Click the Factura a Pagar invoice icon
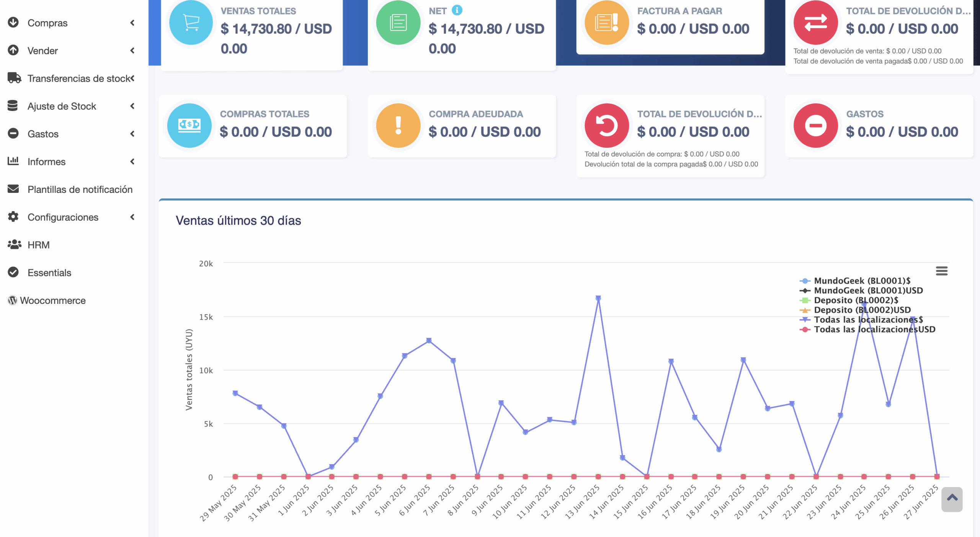Screen dimensions: 980x537 [x=606, y=23]
